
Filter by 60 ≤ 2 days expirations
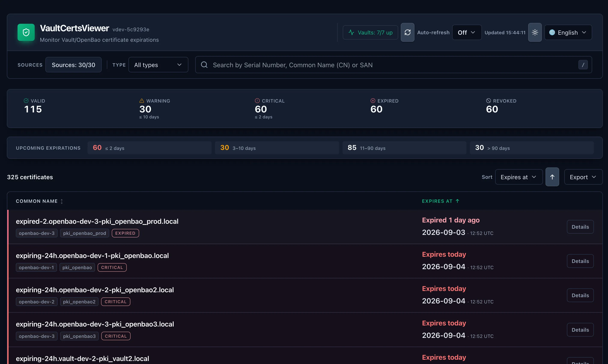(149, 148)
